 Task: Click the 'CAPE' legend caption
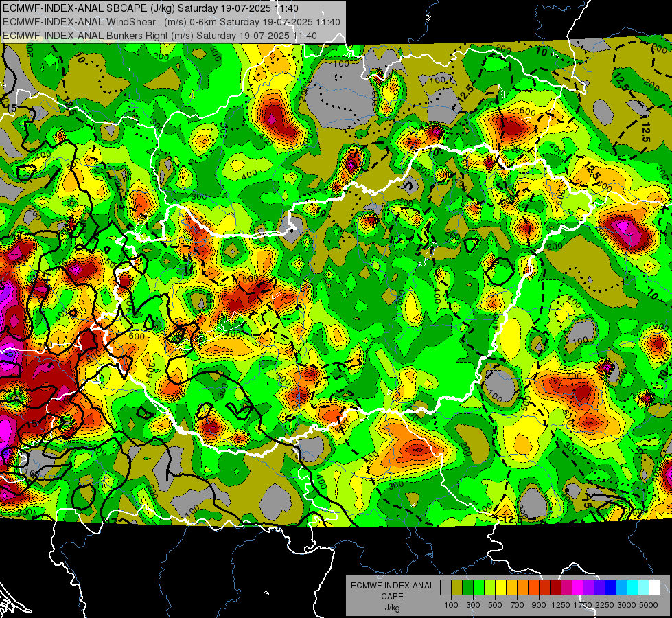[x=392, y=596]
